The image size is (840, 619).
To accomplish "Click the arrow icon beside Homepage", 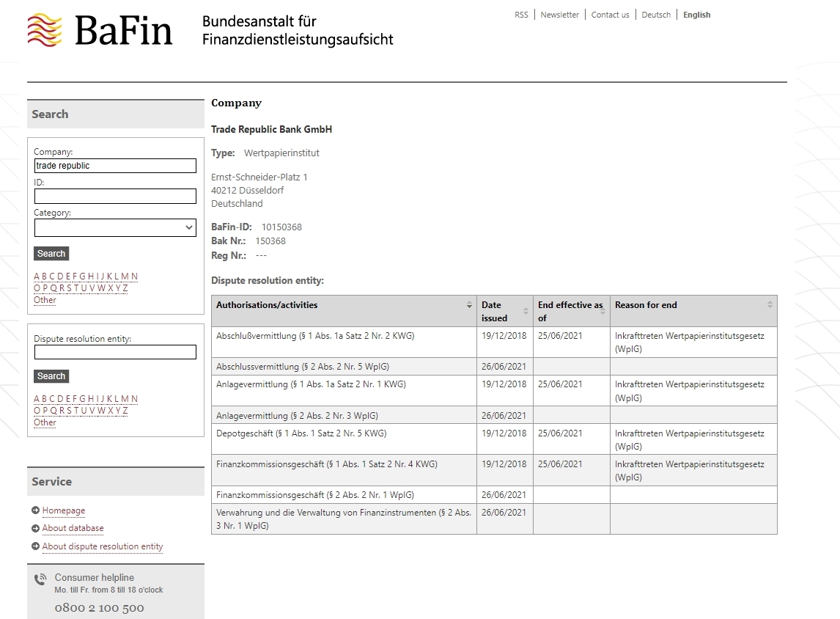I will (36, 510).
